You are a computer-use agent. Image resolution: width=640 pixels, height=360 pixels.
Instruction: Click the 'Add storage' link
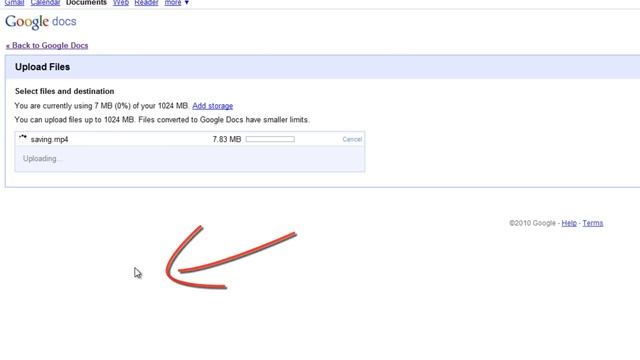tap(213, 106)
